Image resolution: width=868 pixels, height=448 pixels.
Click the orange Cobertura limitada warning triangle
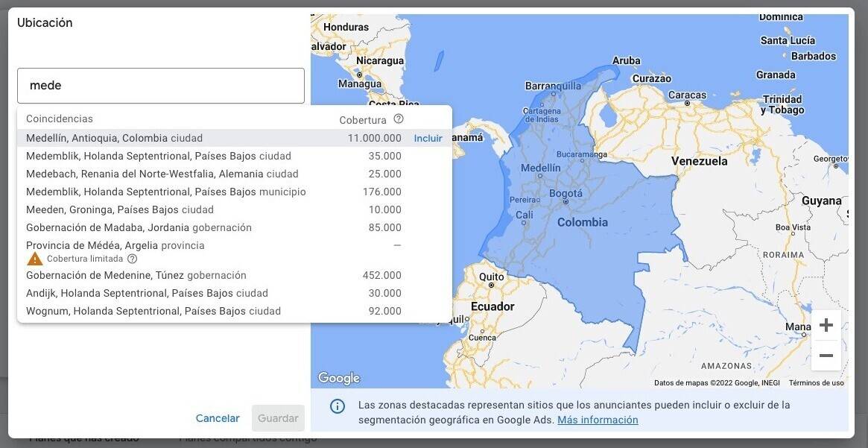35,259
